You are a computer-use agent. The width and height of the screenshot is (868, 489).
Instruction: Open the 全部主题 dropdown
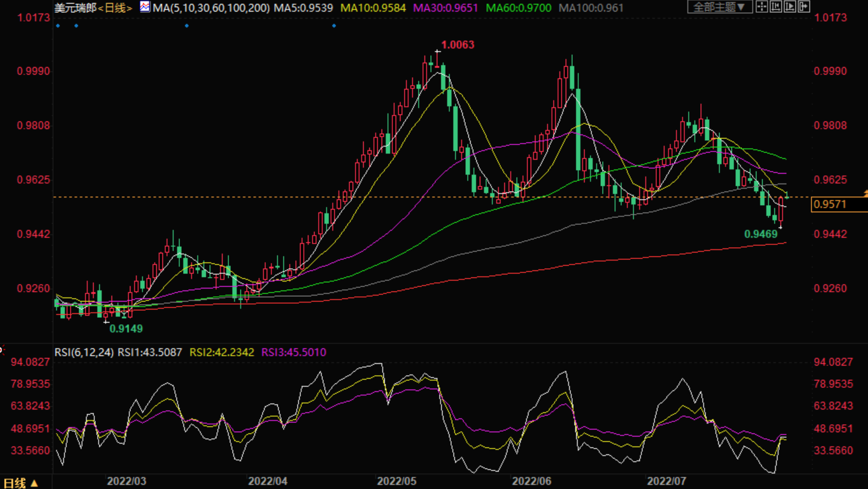point(719,7)
